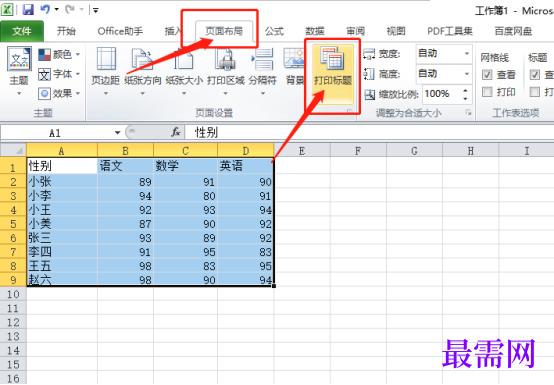Switch to the 开始 tab

pos(66,31)
